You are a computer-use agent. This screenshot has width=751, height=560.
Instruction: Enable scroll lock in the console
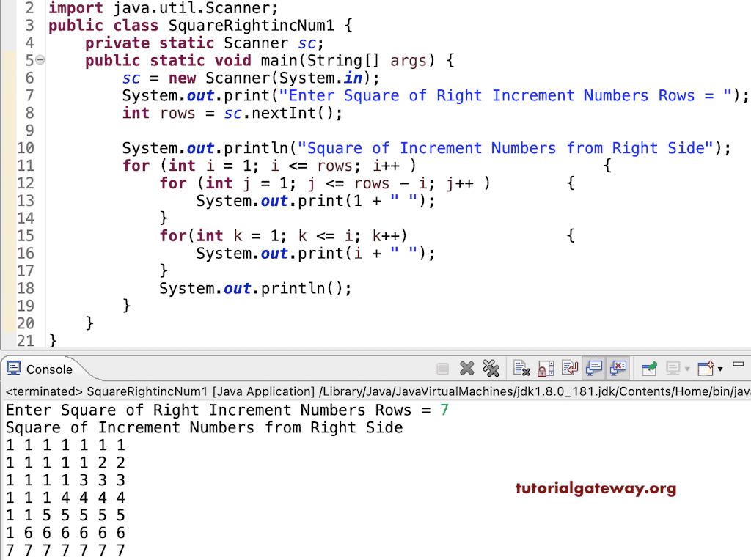545,368
